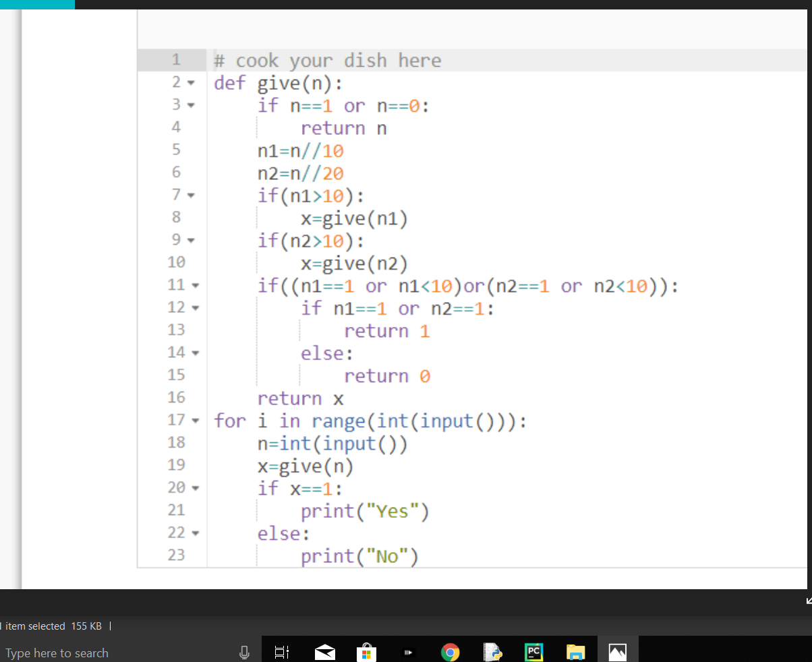
Task: Launch Python IDLE from the taskbar
Action: pyautogui.click(x=493, y=651)
